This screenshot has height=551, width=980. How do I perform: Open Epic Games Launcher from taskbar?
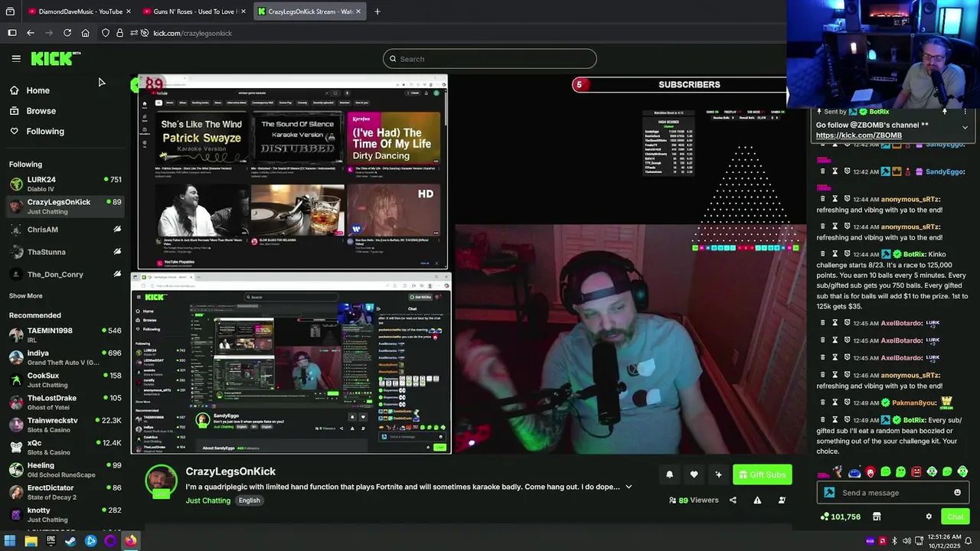pyautogui.click(x=51, y=541)
